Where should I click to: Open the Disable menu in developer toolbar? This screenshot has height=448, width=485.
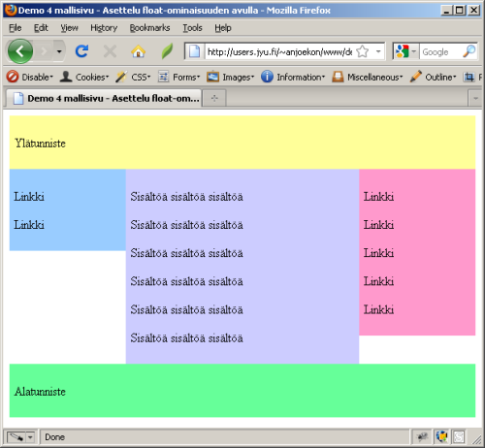pyautogui.click(x=29, y=78)
